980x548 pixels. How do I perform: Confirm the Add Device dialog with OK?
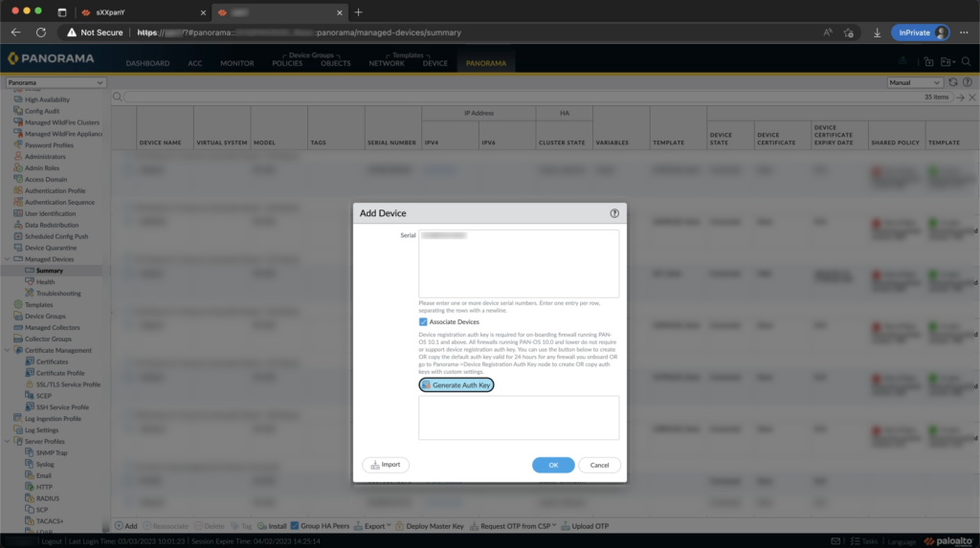(553, 465)
